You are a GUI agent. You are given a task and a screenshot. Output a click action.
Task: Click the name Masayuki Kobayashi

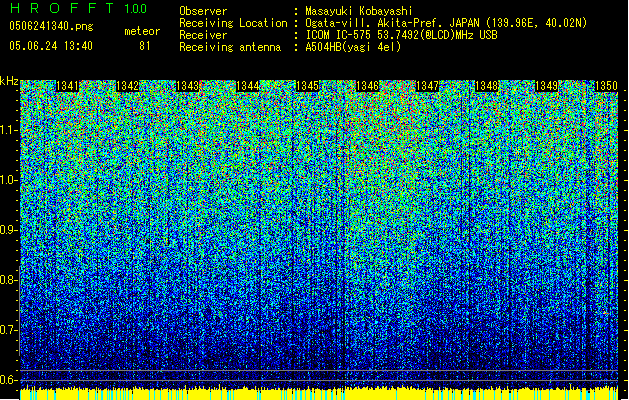pos(359,11)
